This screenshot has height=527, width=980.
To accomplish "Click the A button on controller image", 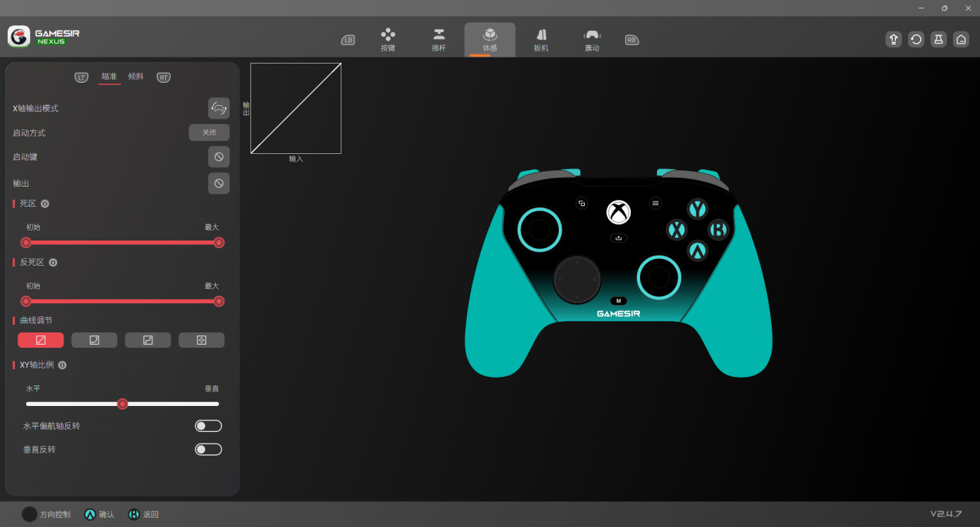I will point(697,250).
